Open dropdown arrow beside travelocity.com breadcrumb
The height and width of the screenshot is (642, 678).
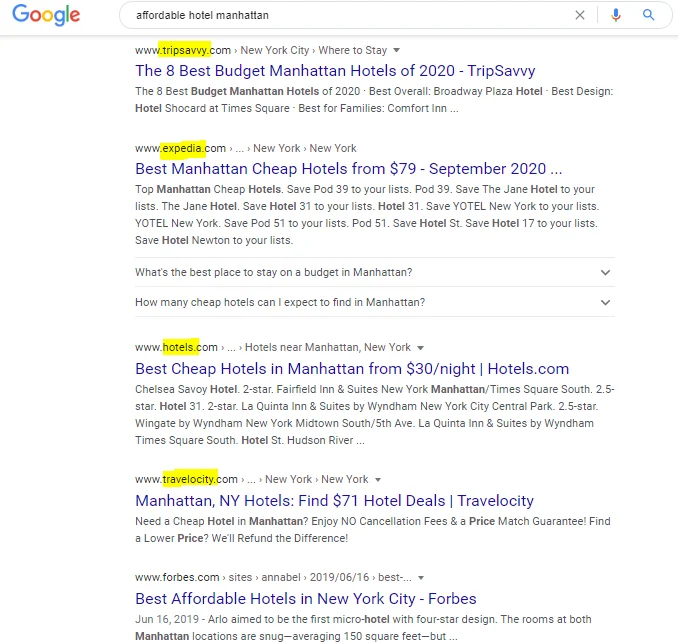[x=378, y=480]
